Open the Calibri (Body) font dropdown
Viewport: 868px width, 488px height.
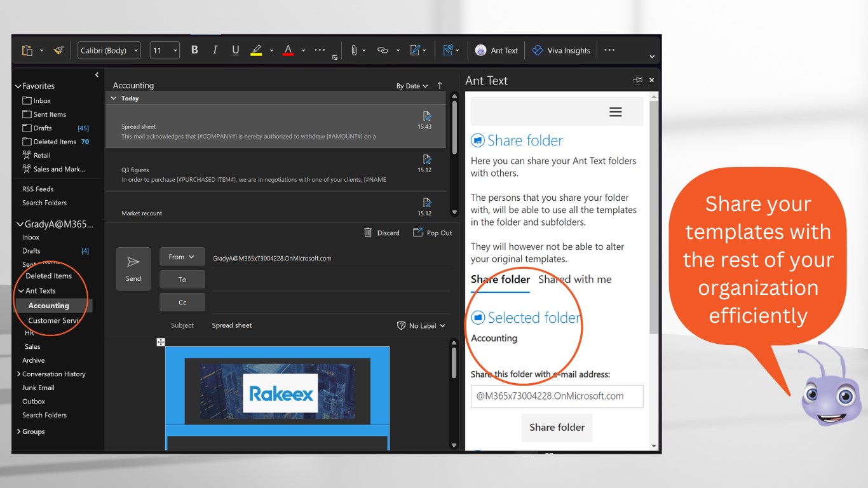pos(109,50)
